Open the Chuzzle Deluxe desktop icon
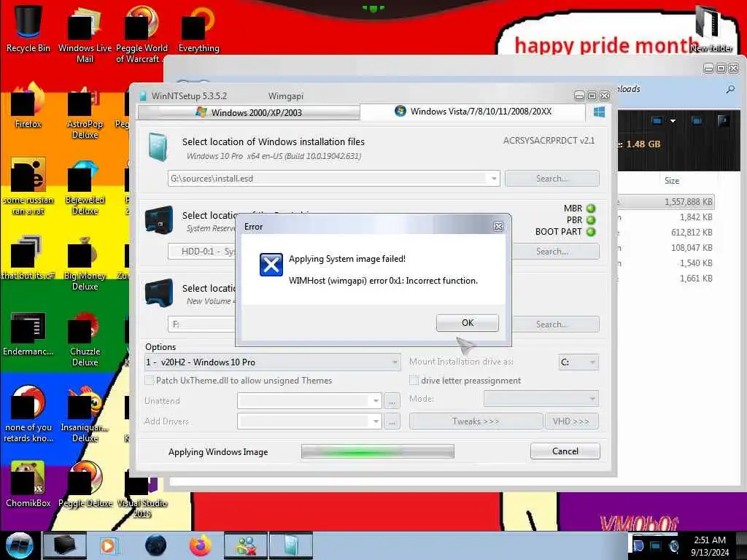Image resolution: width=747 pixels, height=560 pixels. pos(85,338)
